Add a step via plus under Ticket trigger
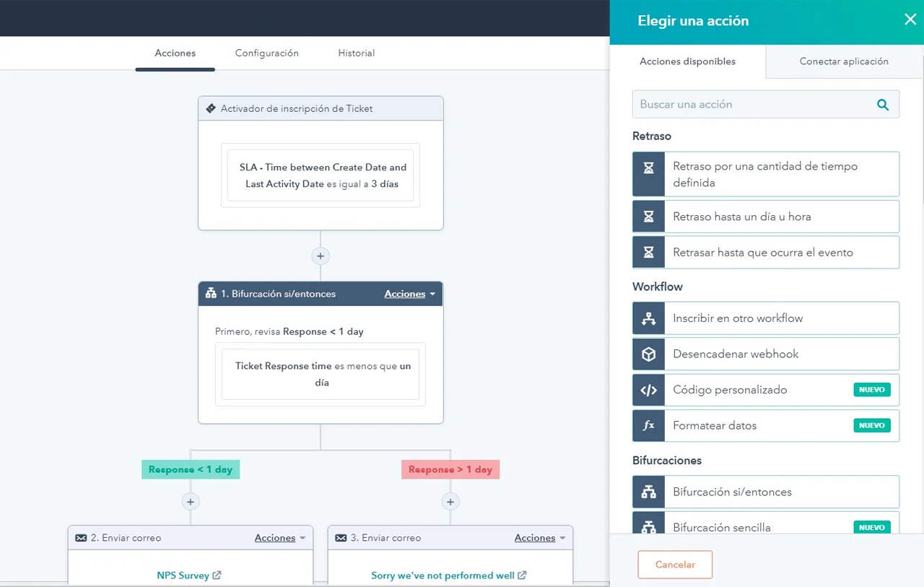Viewport: 924px width, 587px height. click(x=321, y=256)
